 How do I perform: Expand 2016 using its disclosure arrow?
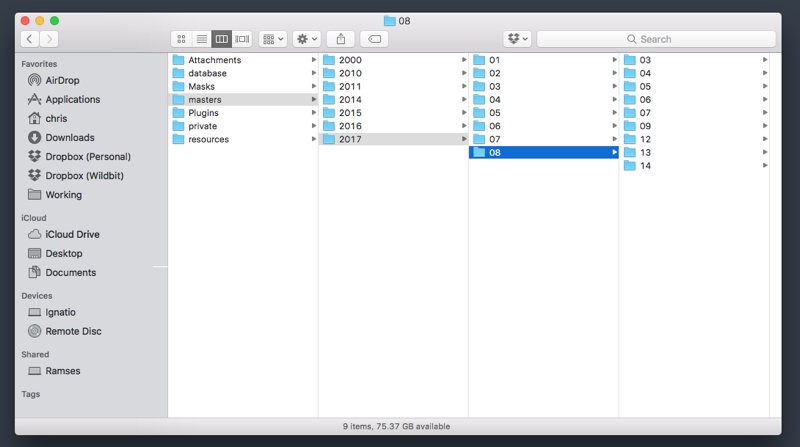point(464,126)
